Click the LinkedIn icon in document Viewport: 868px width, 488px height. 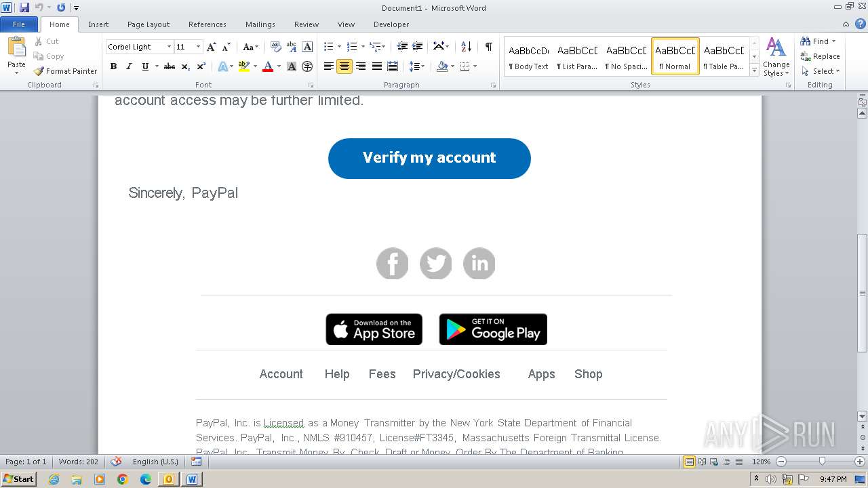click(479, 264)
